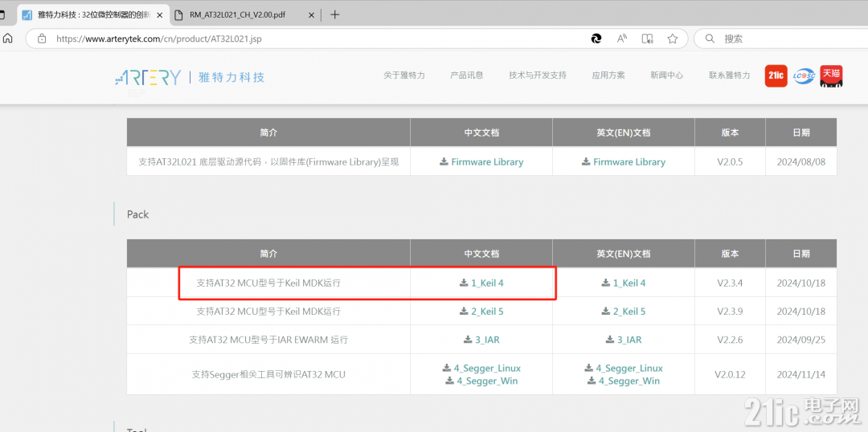Click 支持AT32 MCU型号于IAR EWARM 运行 description
This screenshot has width=868, height=432.
click(268, 340)
